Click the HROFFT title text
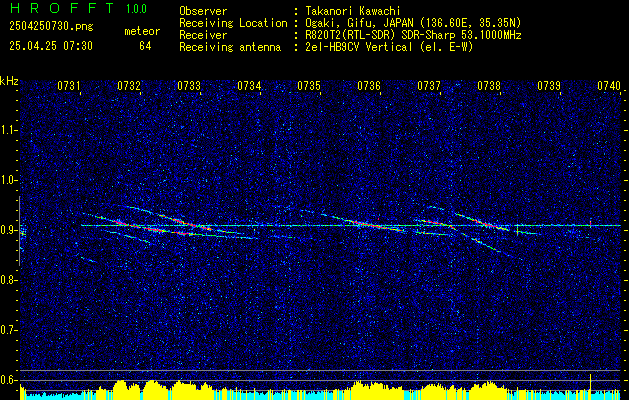 (x=62, y=8)
